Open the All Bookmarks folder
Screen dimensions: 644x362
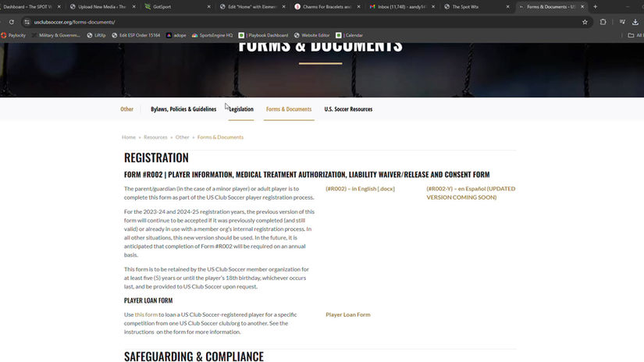pyautogui.click(x=635, y=35)
